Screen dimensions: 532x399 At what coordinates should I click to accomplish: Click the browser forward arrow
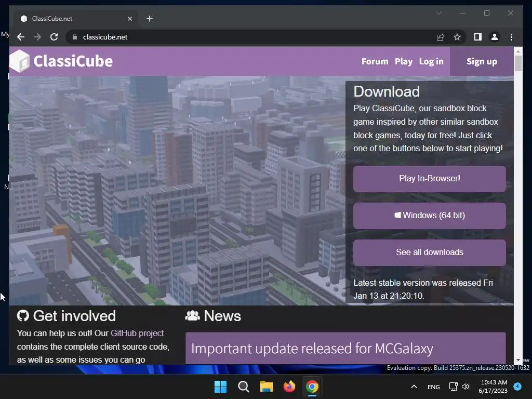point(37,37)
